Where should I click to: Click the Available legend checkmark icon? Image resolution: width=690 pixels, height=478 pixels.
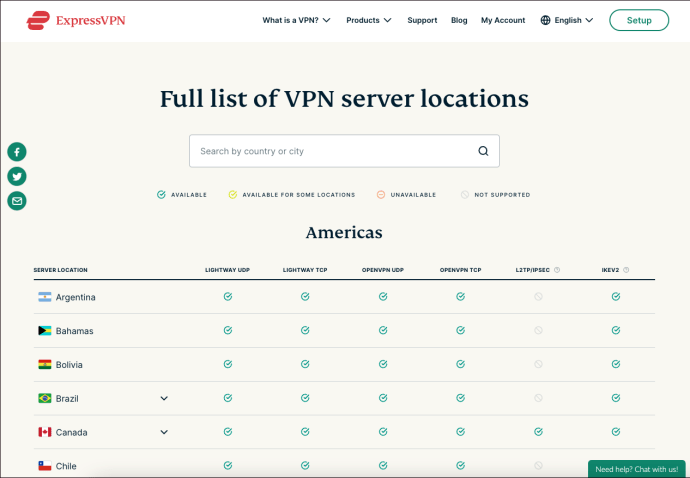pos(161,195)
